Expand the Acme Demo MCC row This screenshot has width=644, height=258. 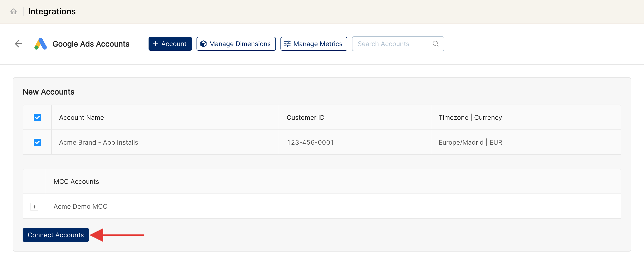tap(34, 207)
